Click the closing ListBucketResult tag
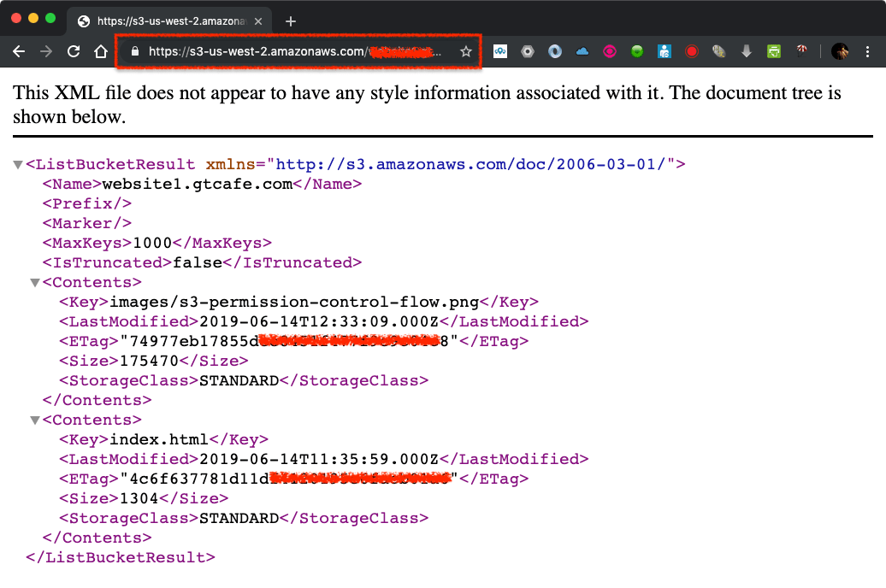The image size is (886, 588). [x=121, y=557]
